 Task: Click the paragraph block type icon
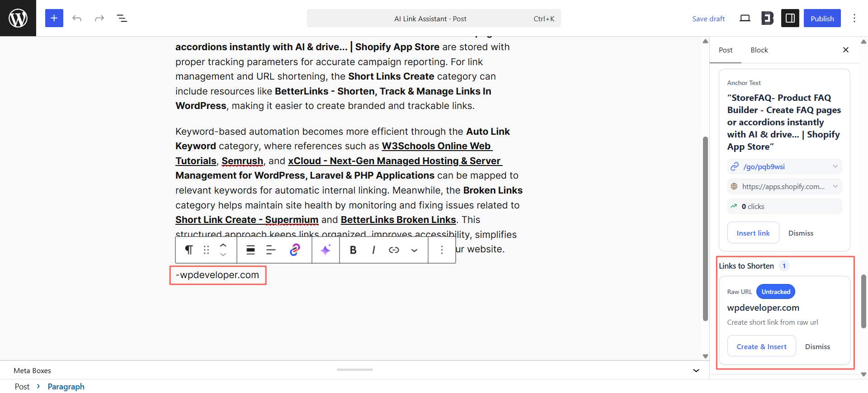click(x=189, y=250)
